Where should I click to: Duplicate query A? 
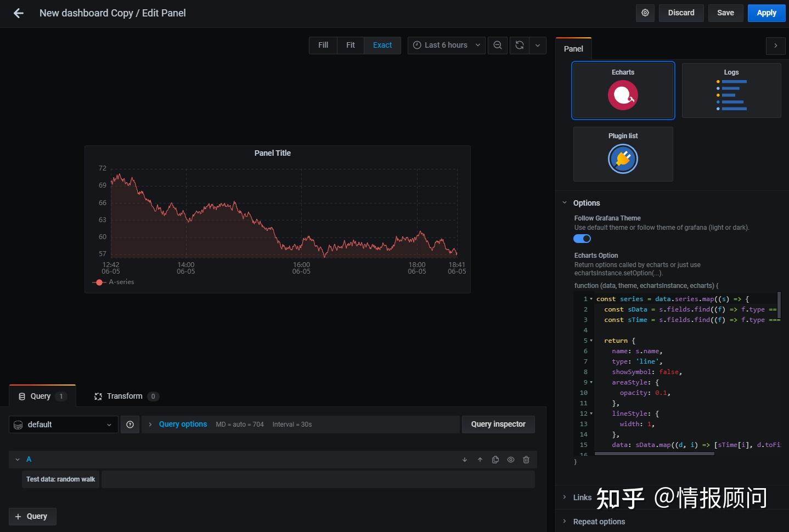(495, 460)
